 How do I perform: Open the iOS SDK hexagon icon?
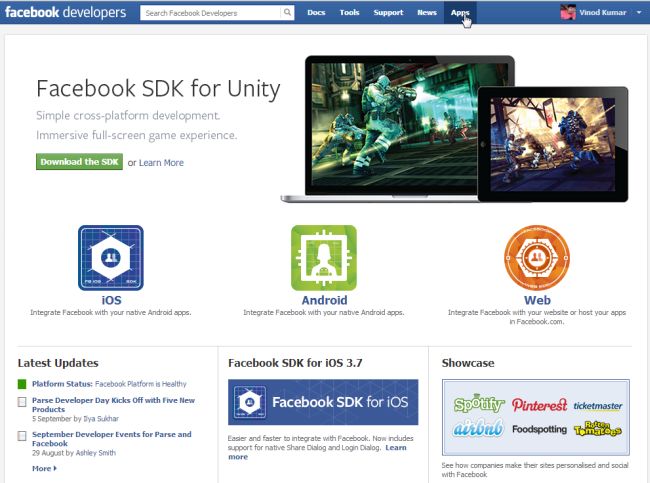(x=111, y=258)
